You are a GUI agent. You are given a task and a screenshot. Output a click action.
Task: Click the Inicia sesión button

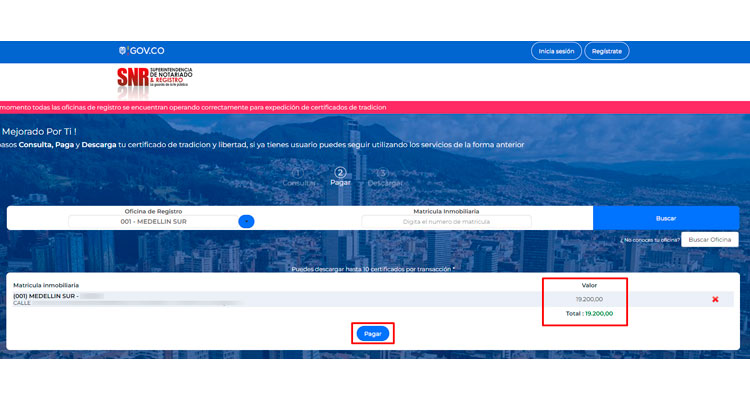pos(556,51)
